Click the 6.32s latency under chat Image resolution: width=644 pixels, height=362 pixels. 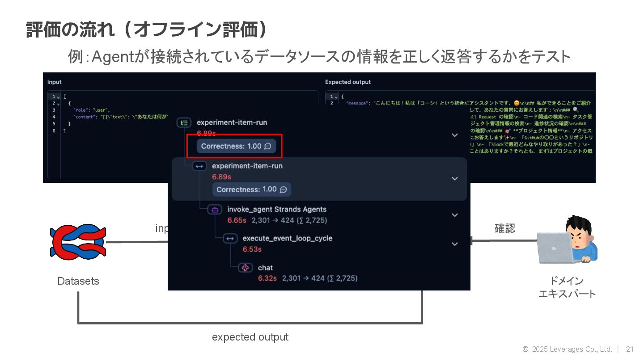pos(267,278)
